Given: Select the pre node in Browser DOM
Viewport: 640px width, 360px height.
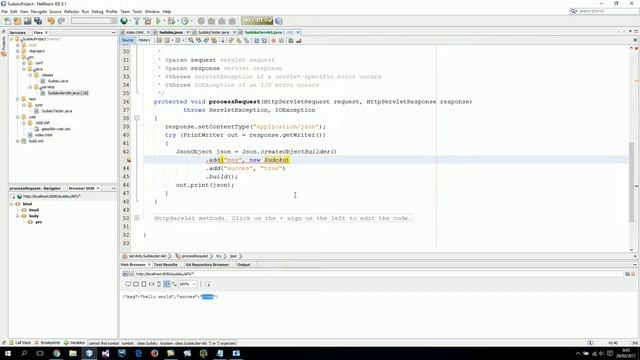Looking at the screenshot, I should pyautogui.click(x=38, y=222).
